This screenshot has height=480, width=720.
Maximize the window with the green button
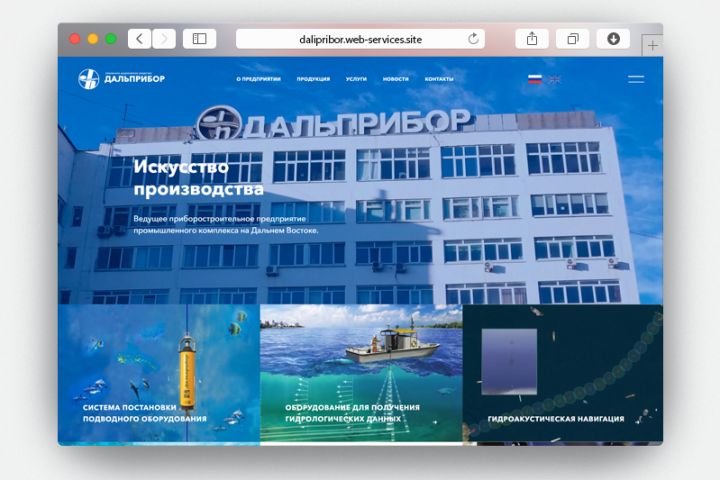coord(111,39)
